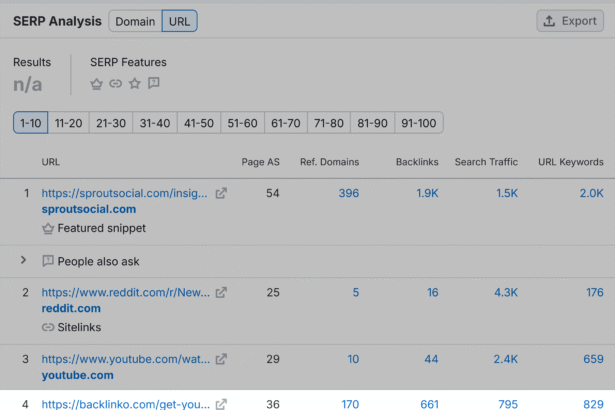The width and height of the screenshot is (615, 410).
Task: Open the reddit.com/r/New... URL link
Action: (125, 292)
